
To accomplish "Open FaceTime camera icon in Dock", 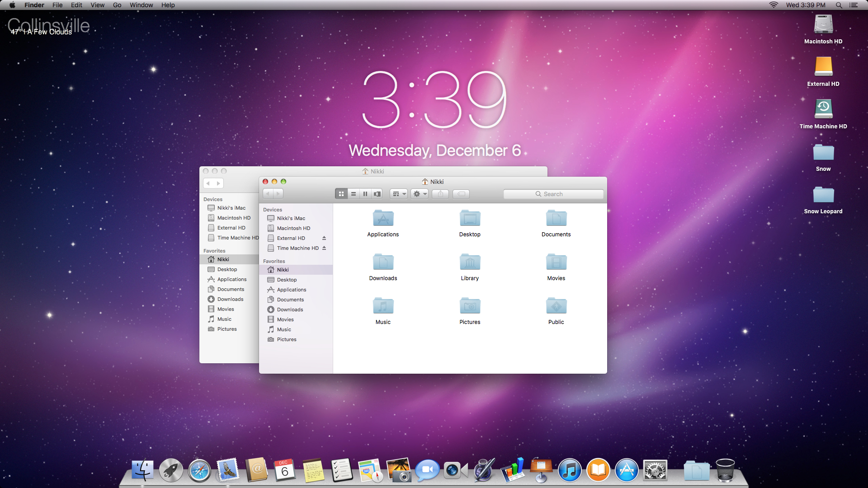I will (456, 470).
